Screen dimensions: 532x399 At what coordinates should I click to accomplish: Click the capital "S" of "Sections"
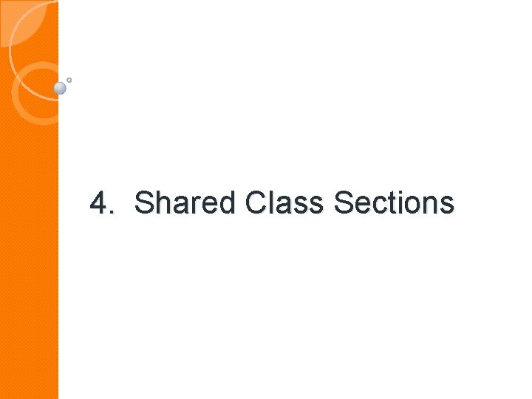[x=344, y=202]
